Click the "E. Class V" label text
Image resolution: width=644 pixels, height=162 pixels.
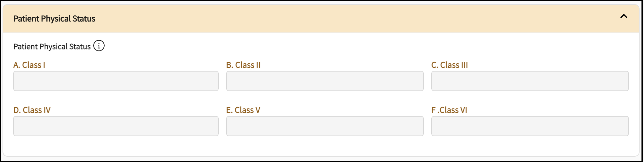(x=243, y=110)
